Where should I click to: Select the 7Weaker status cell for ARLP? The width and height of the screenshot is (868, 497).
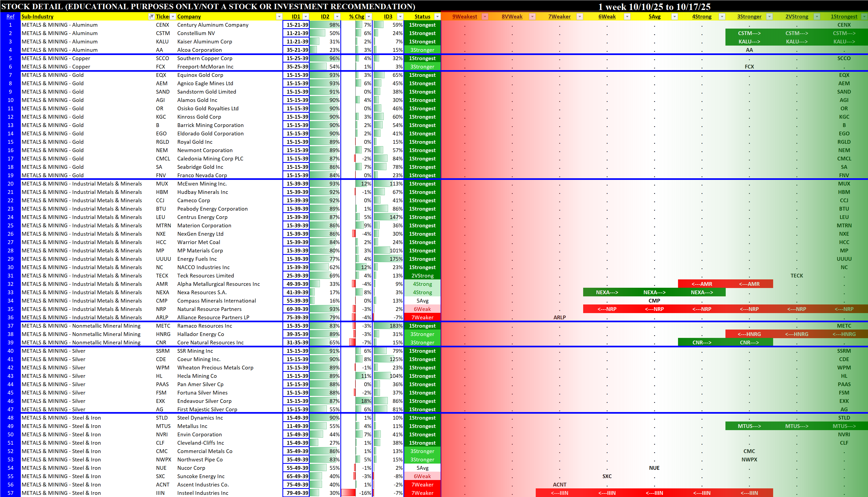[422, 317]
